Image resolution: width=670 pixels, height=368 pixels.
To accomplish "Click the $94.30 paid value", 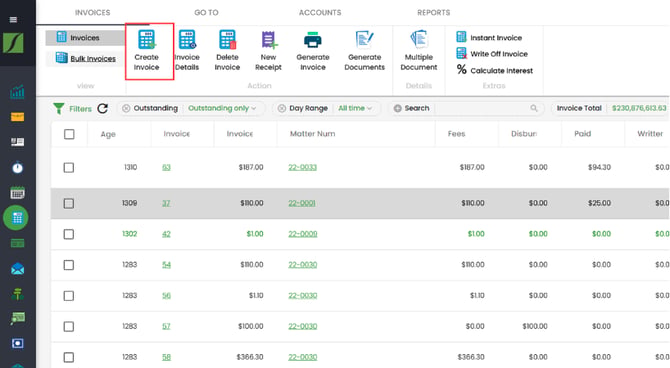I will pyautogui.click(x=599, y=167).
